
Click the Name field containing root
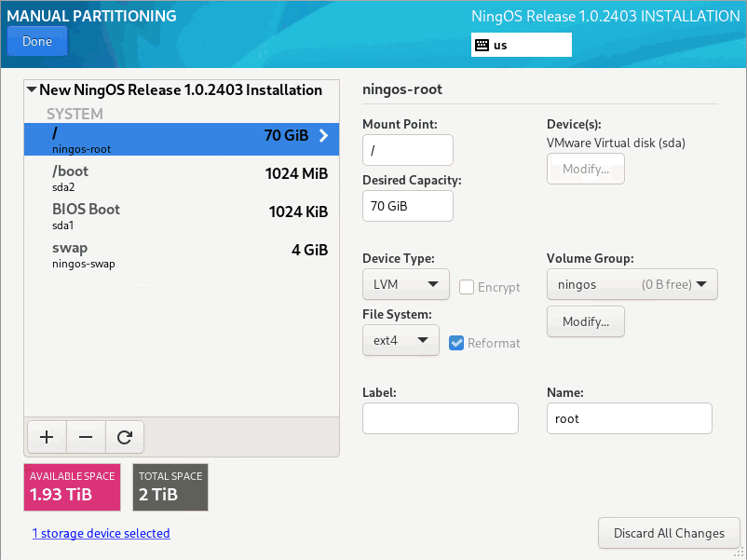pyautogui.click(x=630, y=418)
